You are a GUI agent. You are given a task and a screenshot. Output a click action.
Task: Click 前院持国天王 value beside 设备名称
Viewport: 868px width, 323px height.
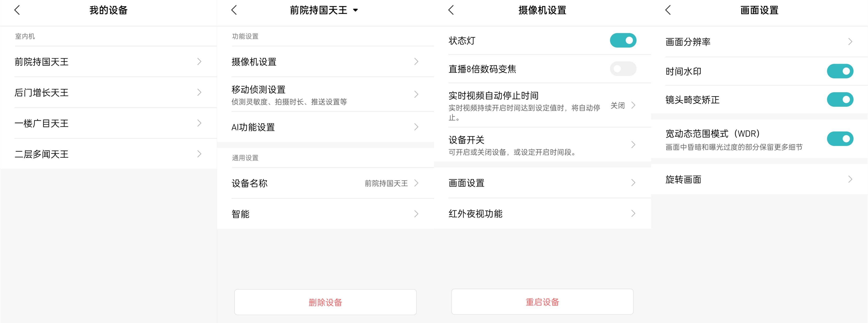[x=386, y=183]
